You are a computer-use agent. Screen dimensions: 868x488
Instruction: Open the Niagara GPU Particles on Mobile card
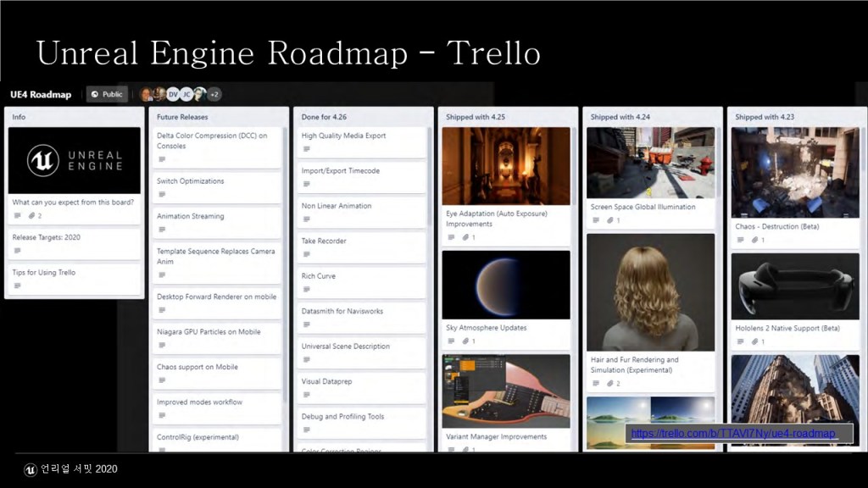pos(209,332)
